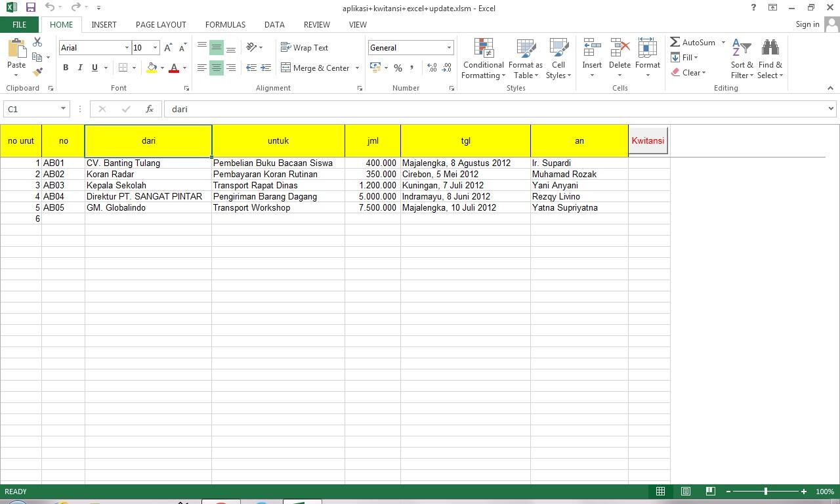Screen dimensions: 840x504
Task: Toggle italic formatting
Action: point(79,68)
